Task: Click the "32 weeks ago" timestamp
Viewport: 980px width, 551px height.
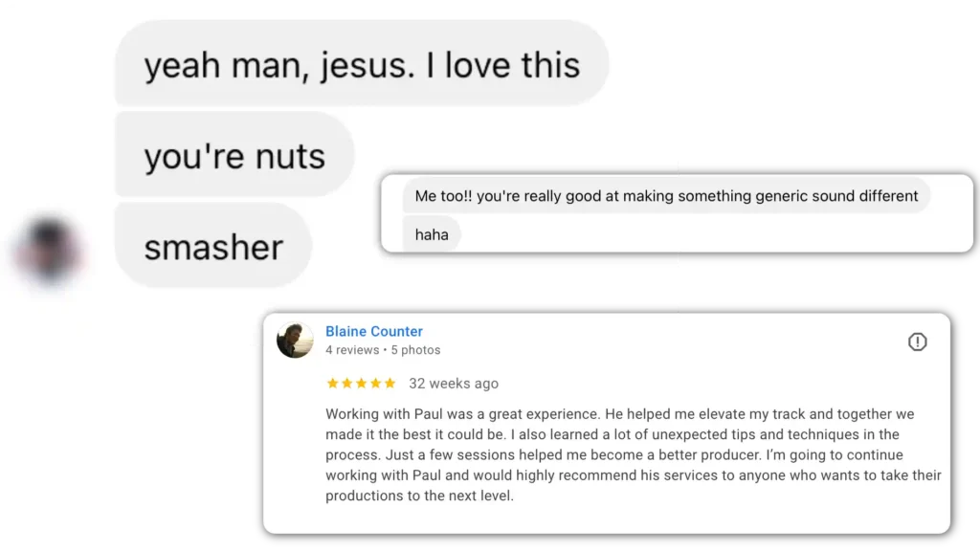Action: pos(454,384)
